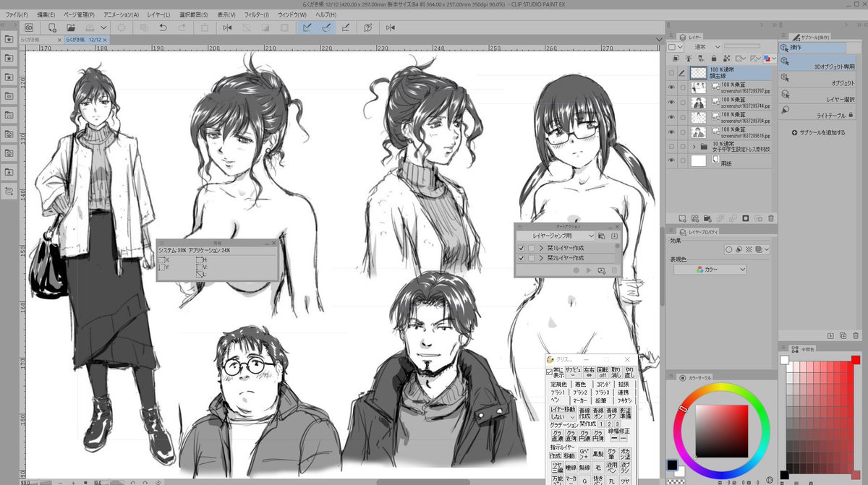Click new layer folder icon
868x485 pixels.
tap(707, 218)
